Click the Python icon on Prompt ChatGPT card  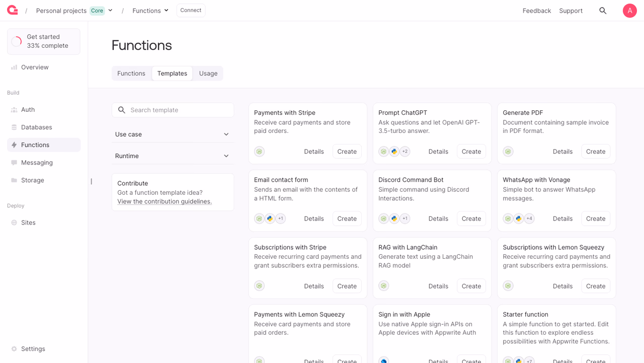point(394,152)
